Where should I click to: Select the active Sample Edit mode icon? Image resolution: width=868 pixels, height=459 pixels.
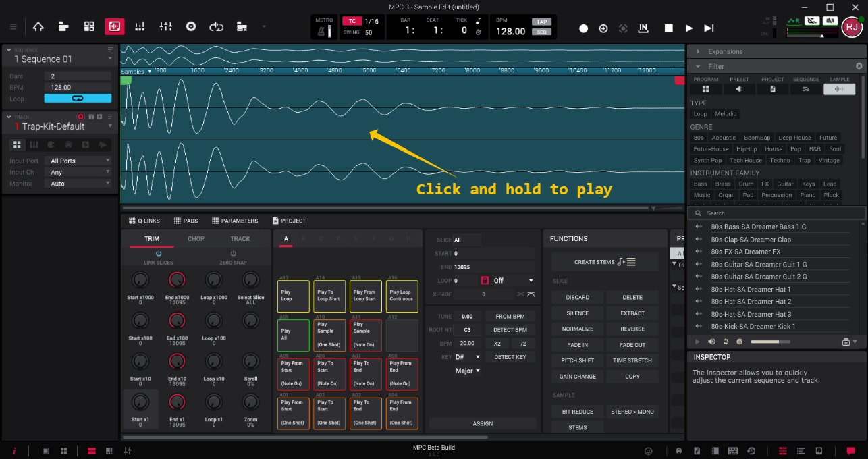coord(114,26)
